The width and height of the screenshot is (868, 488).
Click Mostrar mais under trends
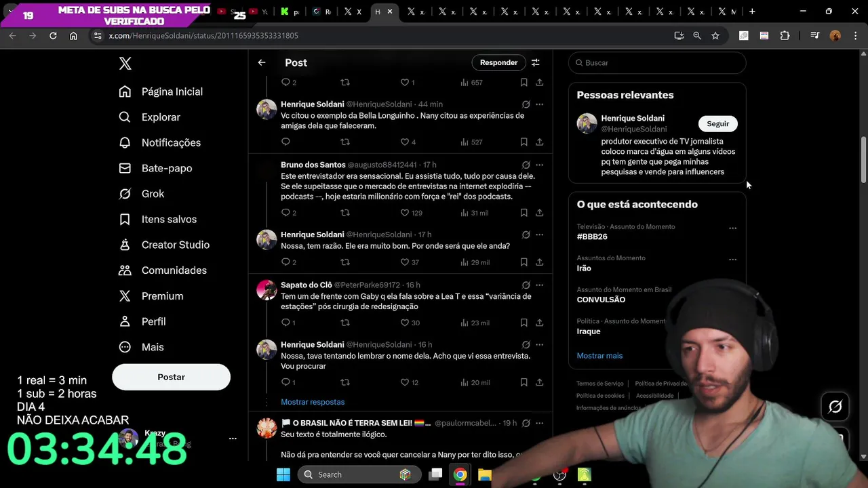click(x=599, y=355)
